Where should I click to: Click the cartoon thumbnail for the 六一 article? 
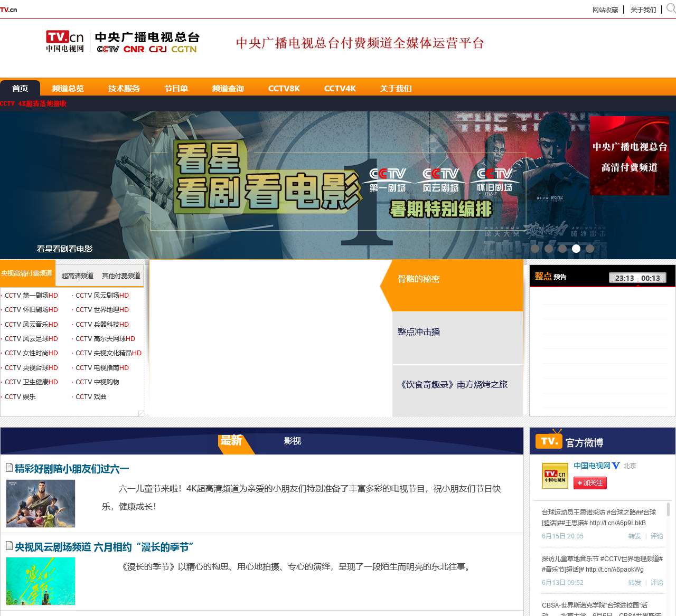(x=41, y=504)
